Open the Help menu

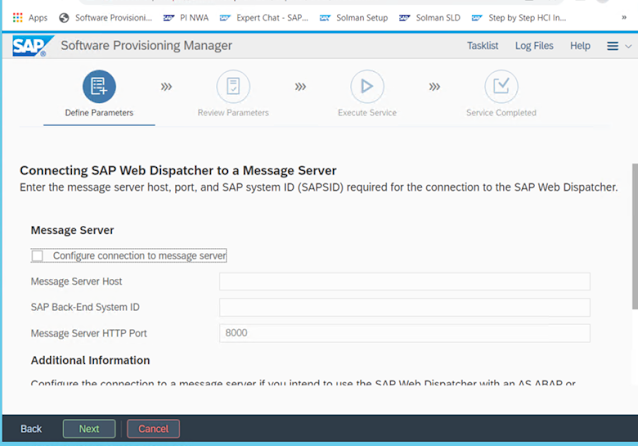tap(580, 46)
